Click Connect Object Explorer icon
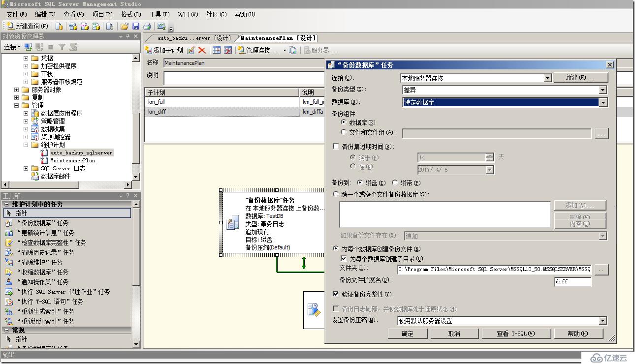The image size is (635, 364). click(x=28, y=47)
